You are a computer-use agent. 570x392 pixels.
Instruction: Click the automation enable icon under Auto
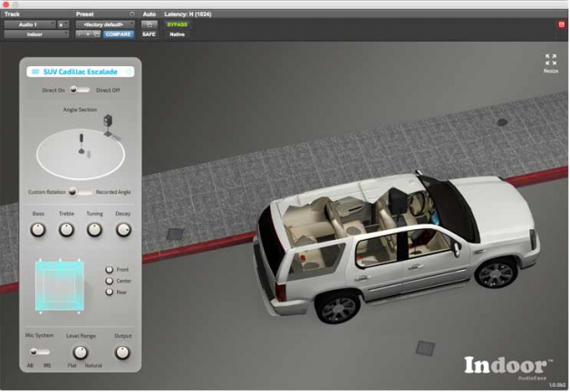point(150,24)
